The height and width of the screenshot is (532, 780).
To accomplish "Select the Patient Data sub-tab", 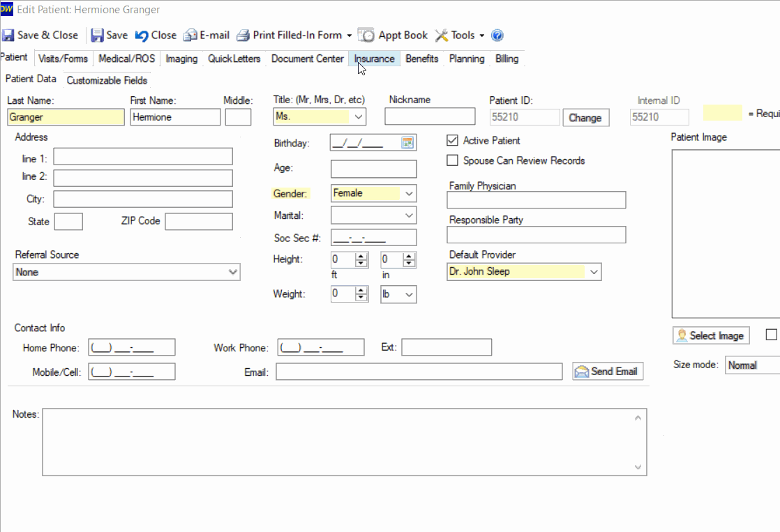I will [x=31, y=79].
